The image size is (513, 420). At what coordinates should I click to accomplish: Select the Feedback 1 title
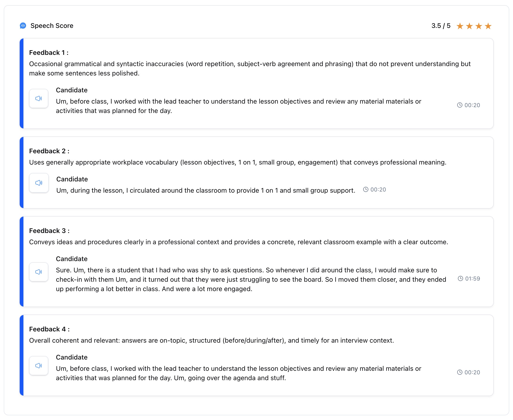pyautogui.click(x=49, y=52)
